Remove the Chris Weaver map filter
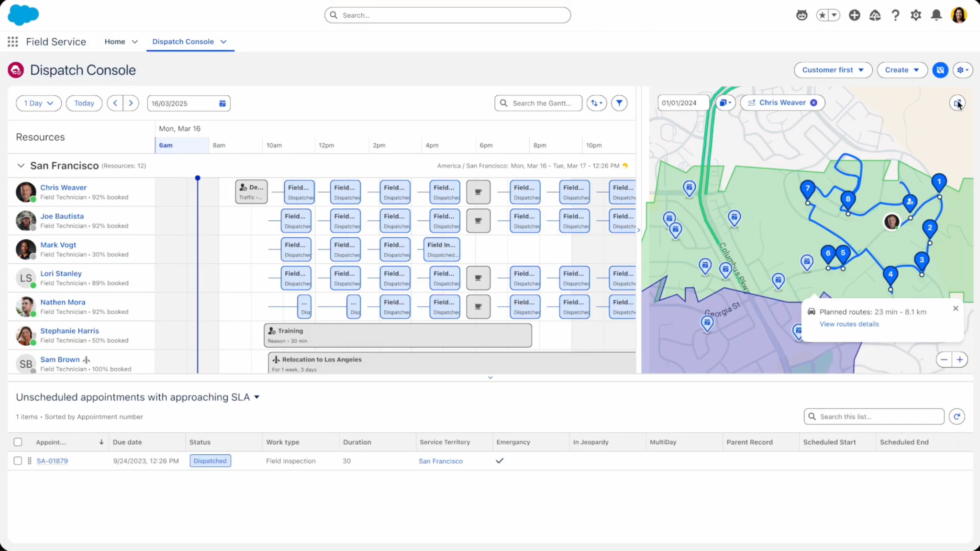980x551 pixels. pyautogui.click(x=813, y=102)
